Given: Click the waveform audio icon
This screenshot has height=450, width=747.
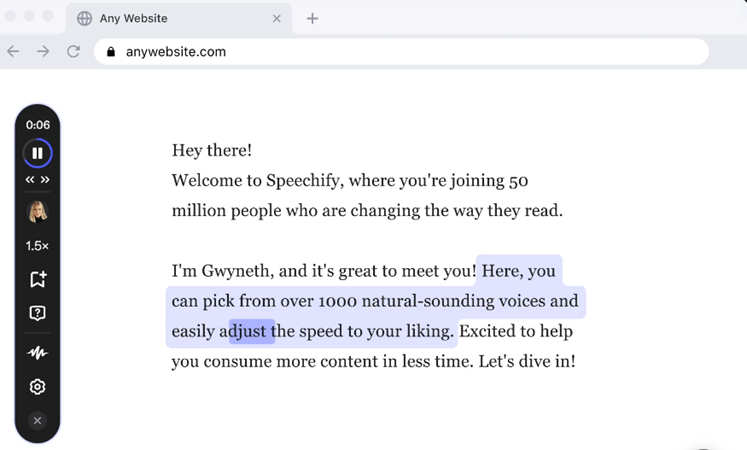Looking at the screenshot, I should coord(37,352).
